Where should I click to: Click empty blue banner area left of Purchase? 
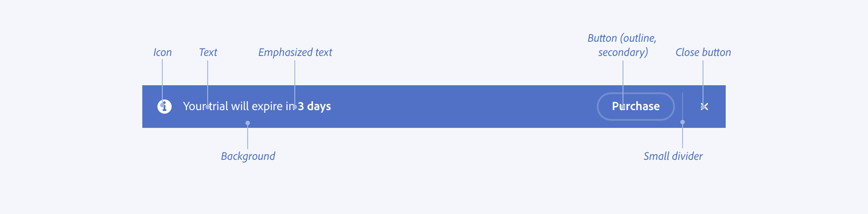coord(462,107)
